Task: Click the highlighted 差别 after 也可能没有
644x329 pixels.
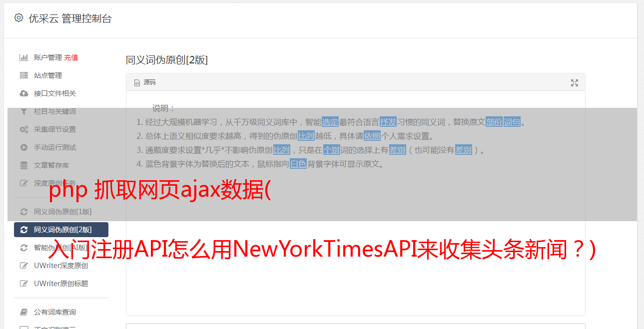Action: pos(464,150)
